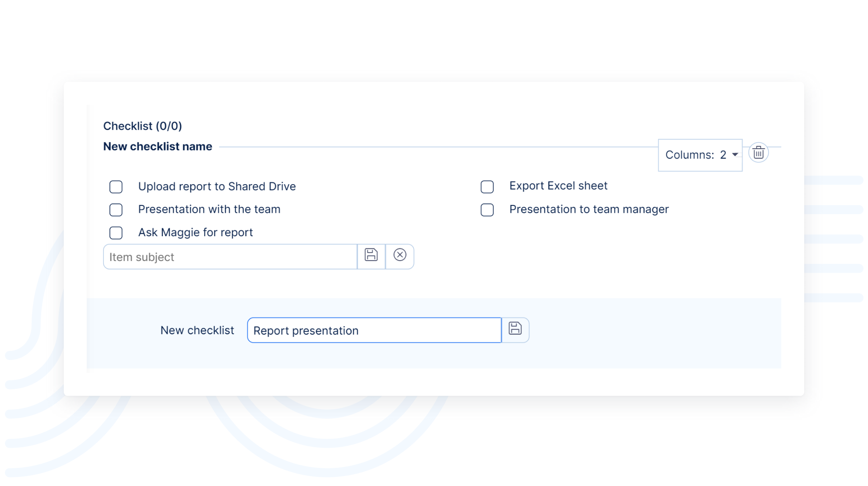Viewport: 868px width, 486px height.
Task: Click Presentation to team manager label
Action: 589,210
